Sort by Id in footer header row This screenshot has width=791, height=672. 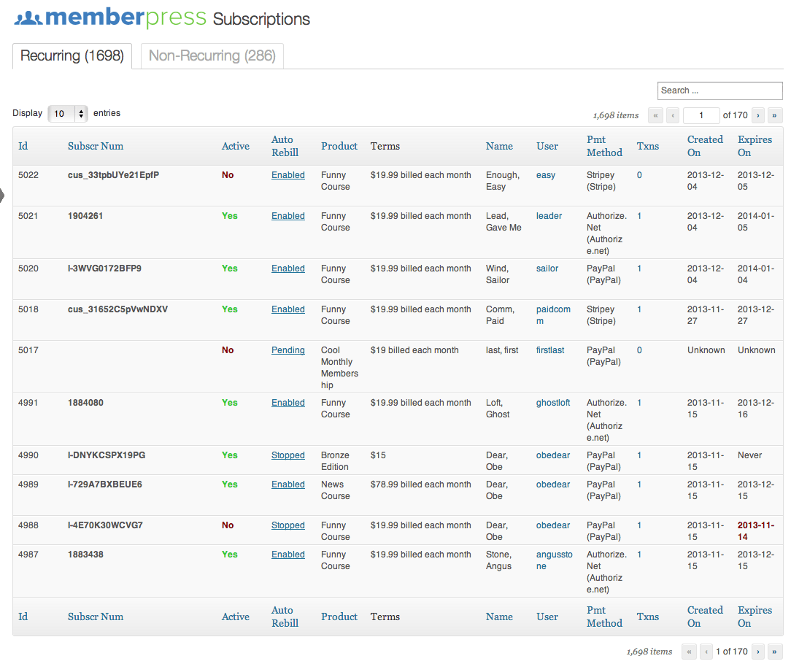[23, 617]
